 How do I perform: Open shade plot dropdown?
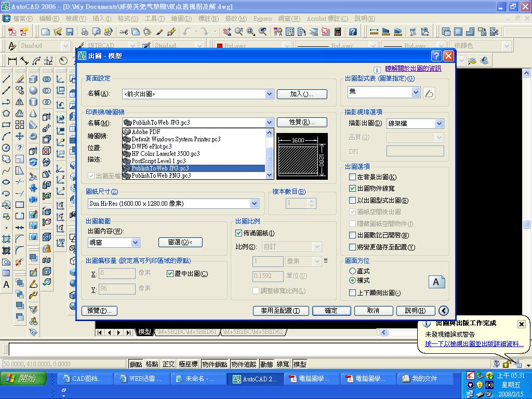439,124
